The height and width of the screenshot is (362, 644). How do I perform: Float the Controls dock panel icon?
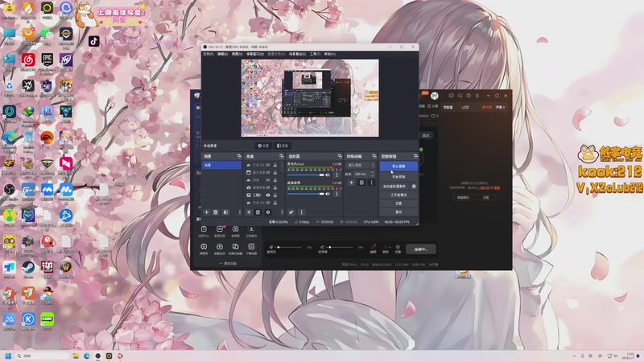(x=415, y=156)
